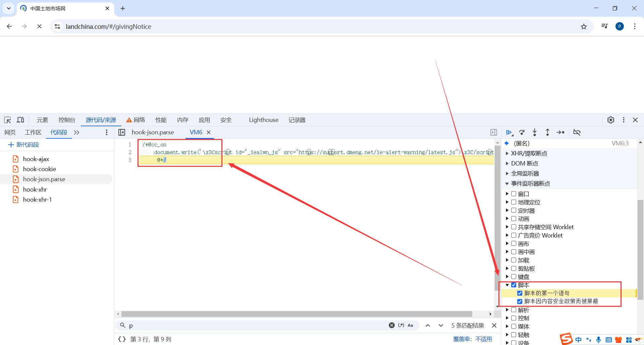Clear the search box text
The height and width of the screenshot is (345, 644).
(392, 325)
